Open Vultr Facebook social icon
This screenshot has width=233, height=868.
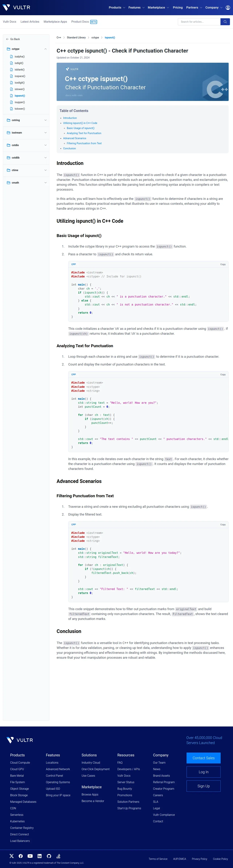pos(21,856)
